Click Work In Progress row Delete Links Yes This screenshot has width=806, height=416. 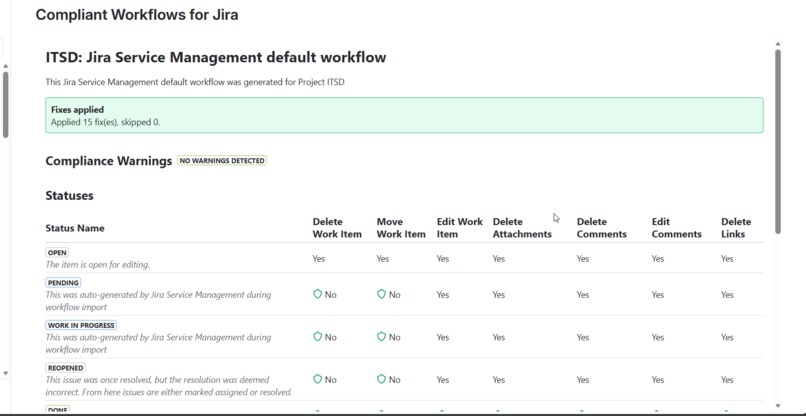click(727, 337)
